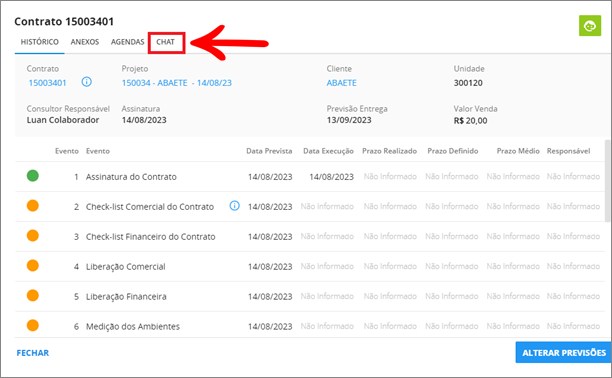
Task: Go to the AGENDAS tab
Action: (x=127, y=42)
